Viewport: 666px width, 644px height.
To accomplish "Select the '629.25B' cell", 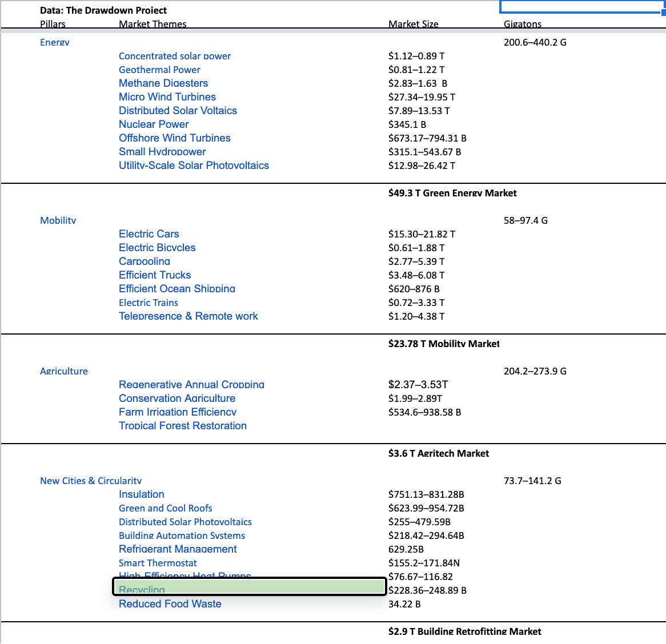I will [406, 549].
